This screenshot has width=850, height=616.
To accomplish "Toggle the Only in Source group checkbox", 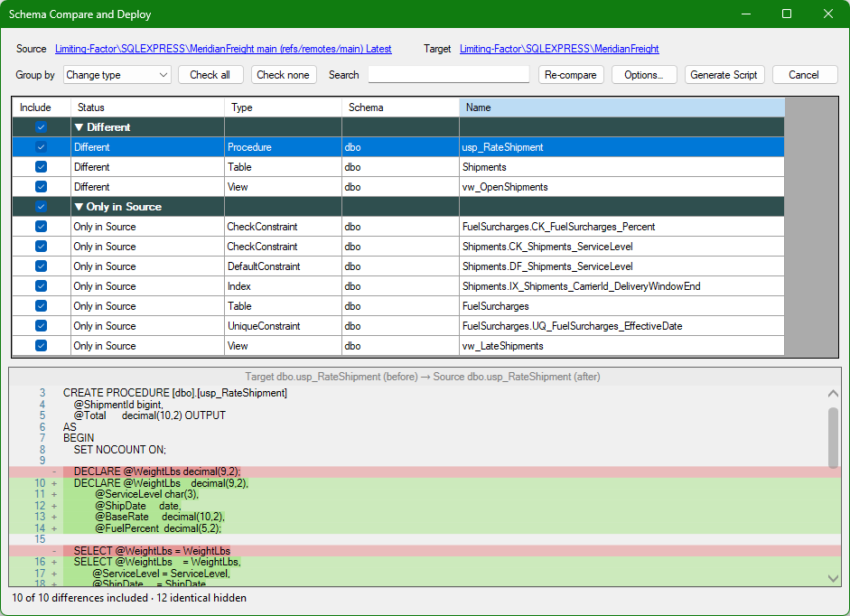I will point(42,207).
